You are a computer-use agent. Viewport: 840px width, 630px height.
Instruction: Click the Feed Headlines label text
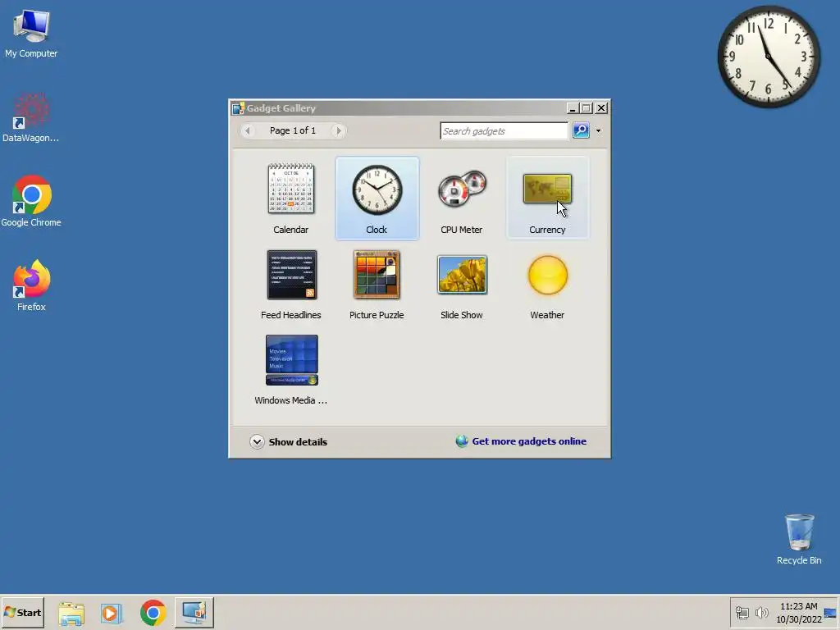point(291,315)
